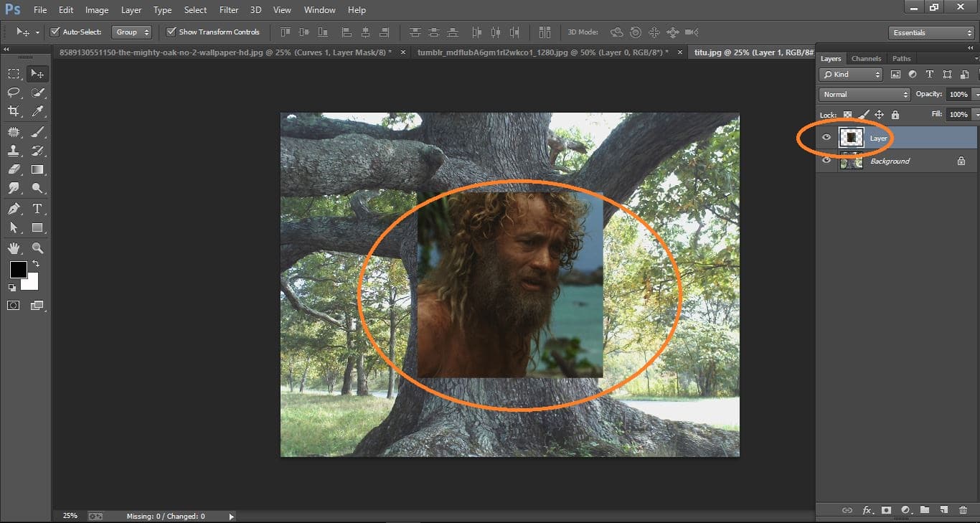980x523 pixels.
Task: Open the Filter menu
Action: point(228,9)
